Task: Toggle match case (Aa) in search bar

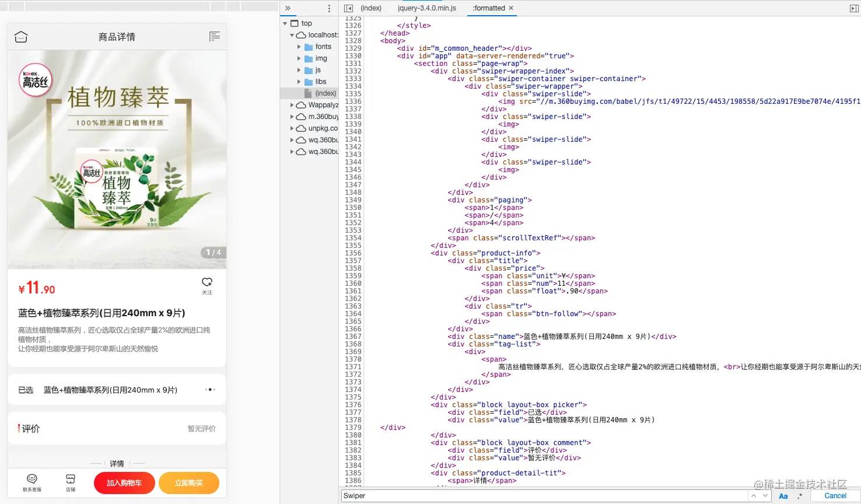Action: (783, 496)
